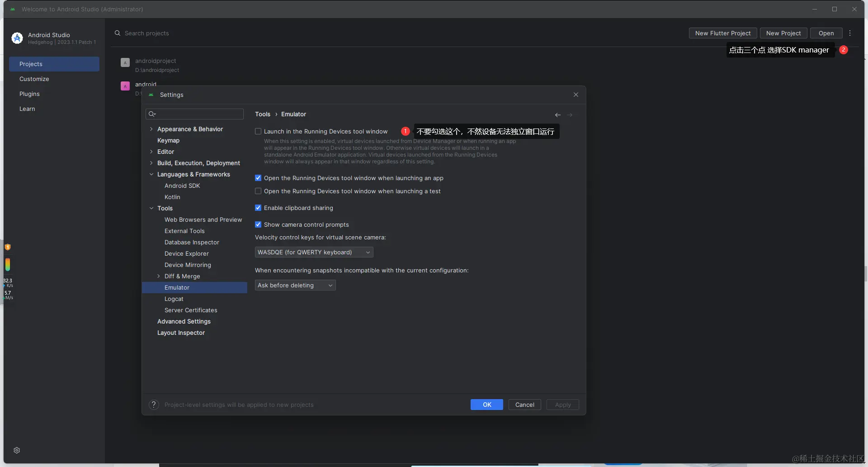The width and height of the screenshot is (868, 467).
Task: Open the WASDQE velocity control keys dropdown
Action: [x=314, y=252]
